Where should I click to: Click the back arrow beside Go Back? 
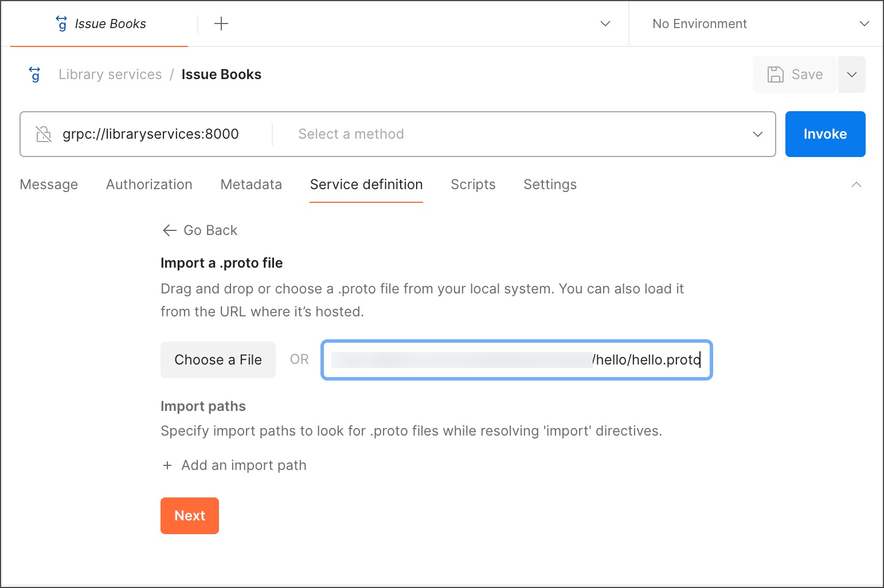[169, 230]
